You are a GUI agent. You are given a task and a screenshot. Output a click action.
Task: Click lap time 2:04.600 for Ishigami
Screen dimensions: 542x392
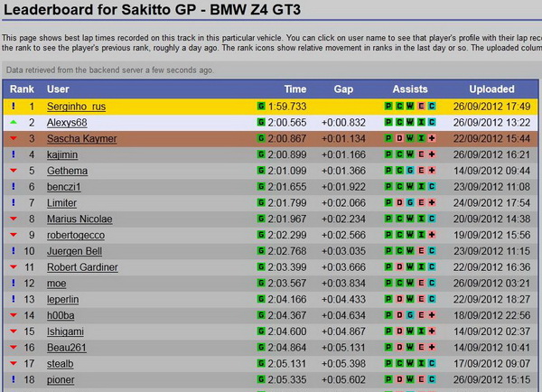(287, 331)
